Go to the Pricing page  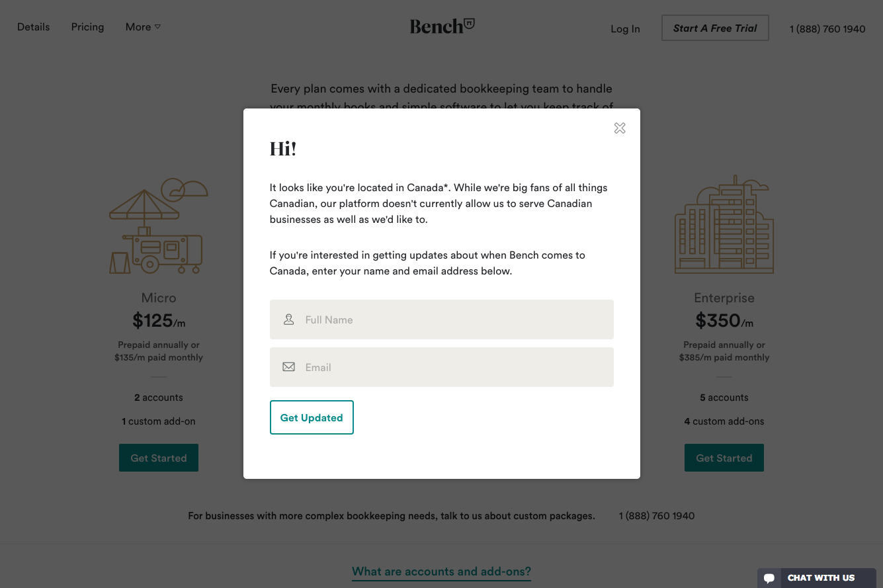click(88, 27)
